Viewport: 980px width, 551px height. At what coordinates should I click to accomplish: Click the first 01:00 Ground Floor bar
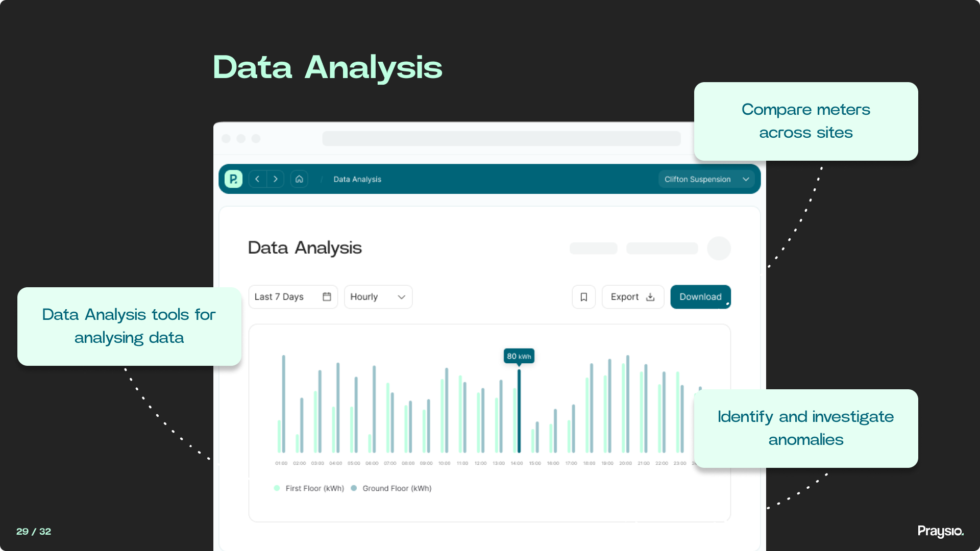[x=284, y=404]
